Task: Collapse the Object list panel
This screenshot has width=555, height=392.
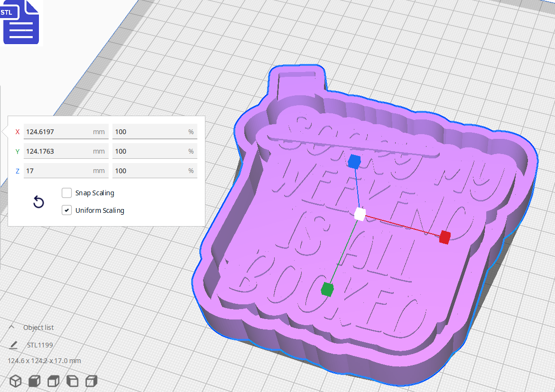Action: pos(13,327)
